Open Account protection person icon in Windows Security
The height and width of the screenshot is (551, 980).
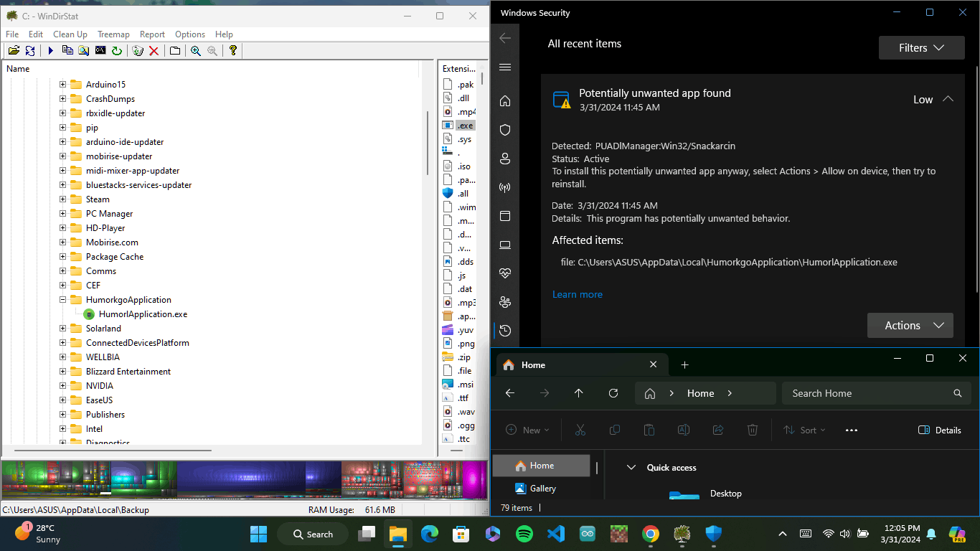pyautogui.click(x=505, y=159)
